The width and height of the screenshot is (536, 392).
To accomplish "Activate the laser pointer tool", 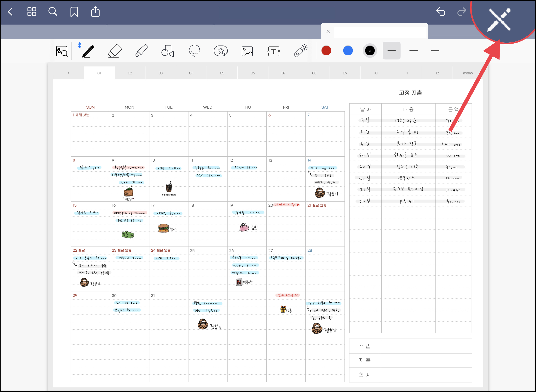I will pyautogui.click(x=301, y=51).
